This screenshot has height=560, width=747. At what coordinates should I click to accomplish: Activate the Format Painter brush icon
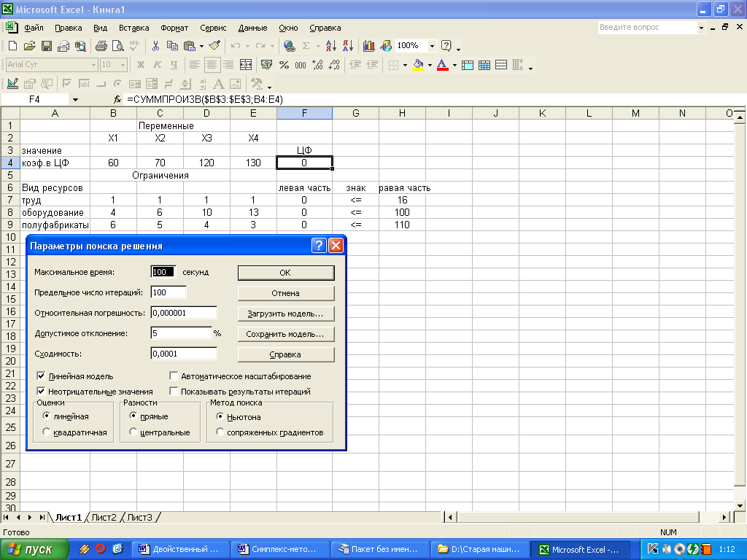[x=215, y=46]
